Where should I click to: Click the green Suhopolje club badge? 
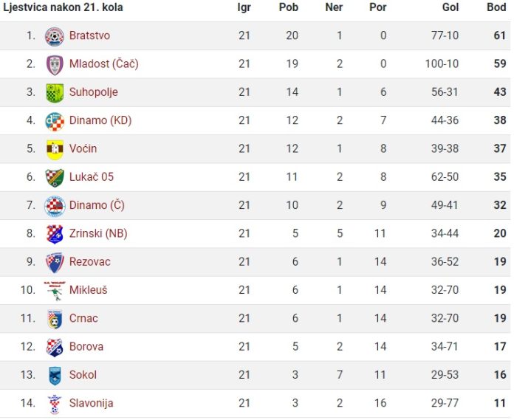pos(55,93)
